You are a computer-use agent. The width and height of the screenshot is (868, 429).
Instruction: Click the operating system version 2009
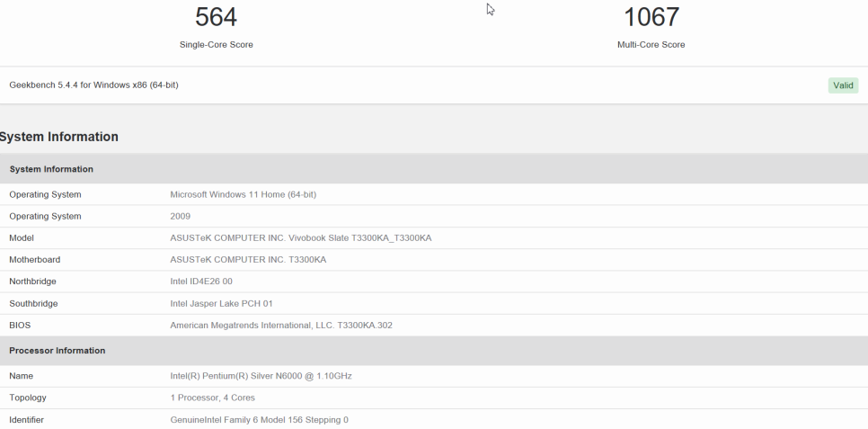[x=180, y=216]
